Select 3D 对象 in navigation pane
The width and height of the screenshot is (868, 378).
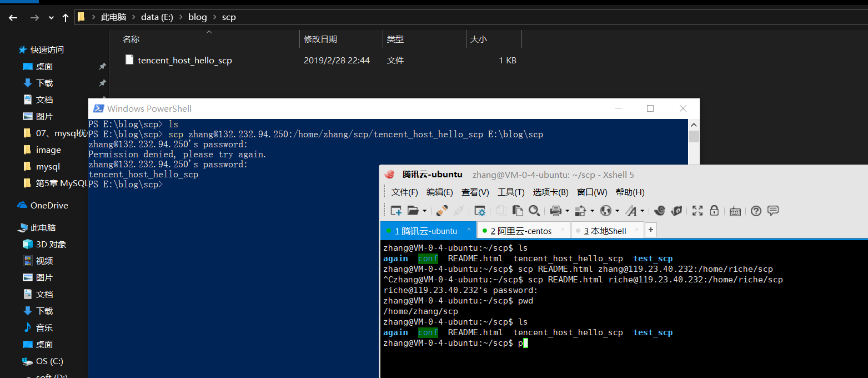tap(51, 245)
